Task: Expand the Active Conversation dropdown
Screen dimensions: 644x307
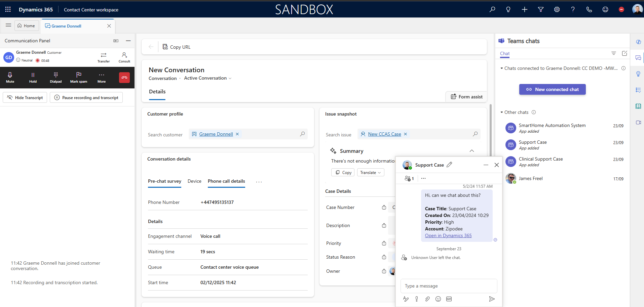Action: 208,78
